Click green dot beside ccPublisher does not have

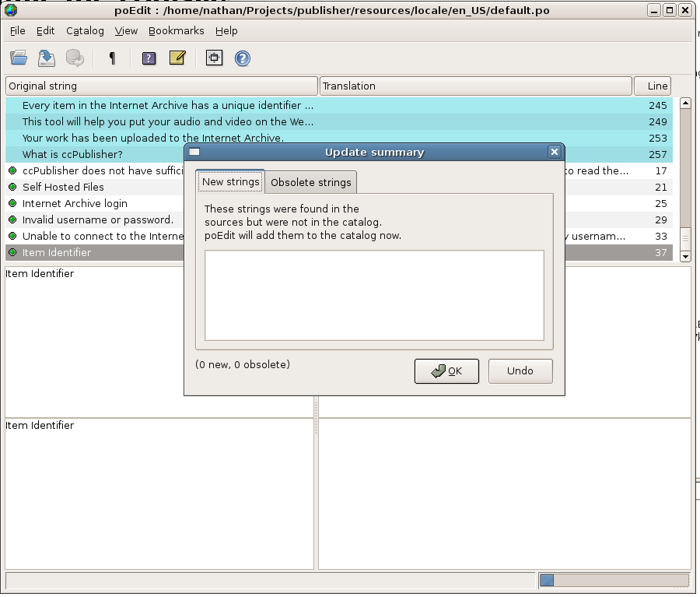click(12, 170)
